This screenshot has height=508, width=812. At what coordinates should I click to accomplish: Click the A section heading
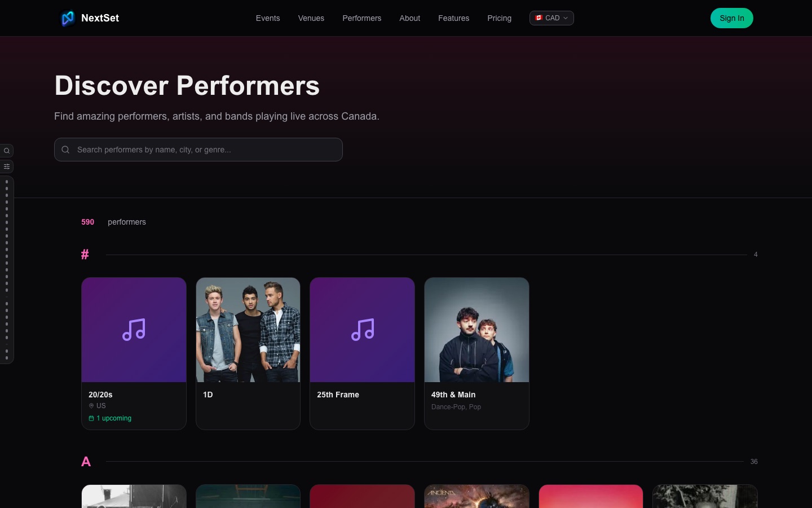(x=86, y=462)
